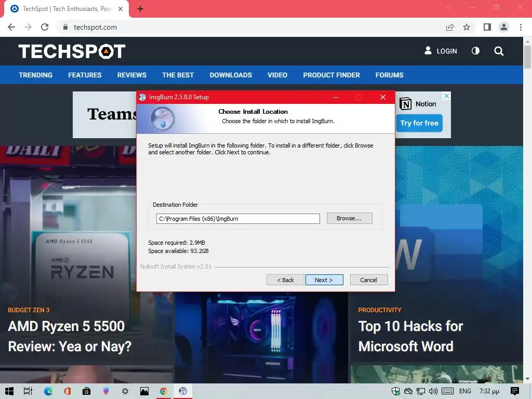Click the PRODUCTIVITY category label
Screen dimensions: 532x399
tap(380, 310)
